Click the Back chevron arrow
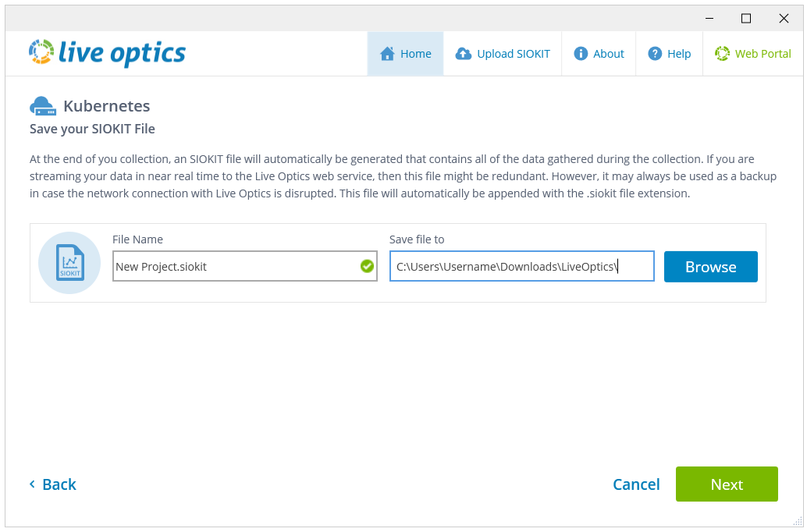Screen dimensions: 807x532 [33, 484]
